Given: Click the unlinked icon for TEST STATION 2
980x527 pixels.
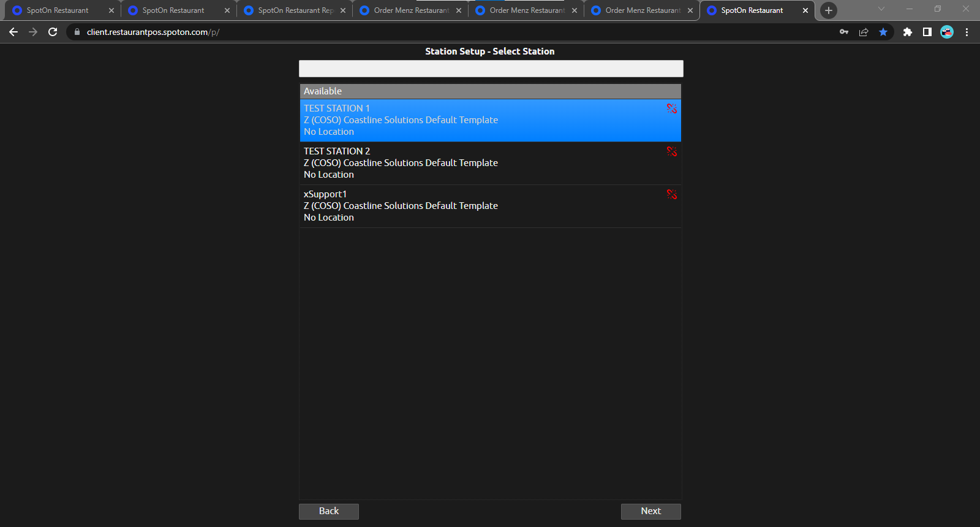Looking at the screenshot, I should 672,151.
